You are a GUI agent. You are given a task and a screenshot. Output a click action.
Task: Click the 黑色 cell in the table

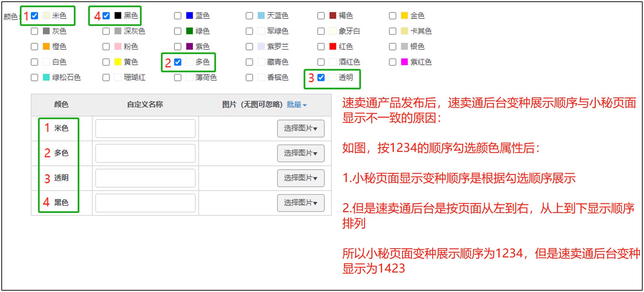61,203
